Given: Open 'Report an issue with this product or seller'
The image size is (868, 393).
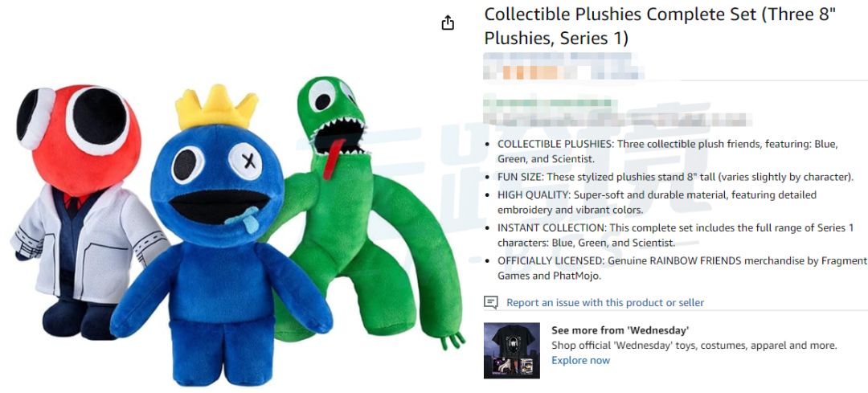Looking at the screenshot, I should 605,303.
